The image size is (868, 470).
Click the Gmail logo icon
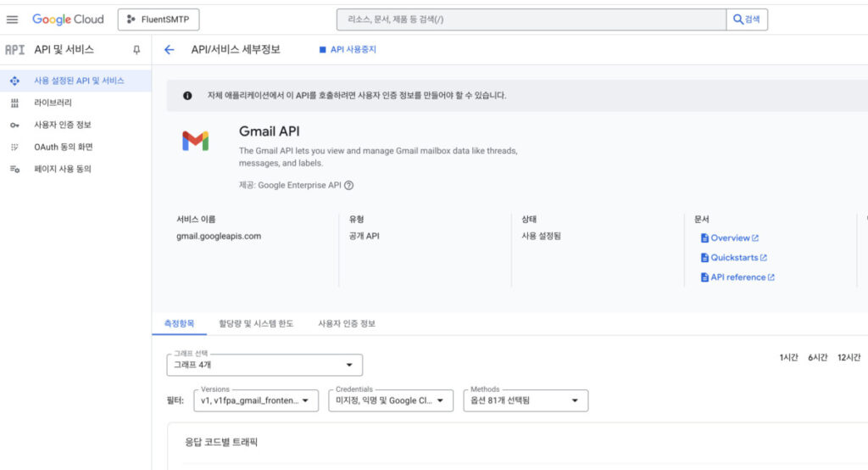click(x=196, y=142)
